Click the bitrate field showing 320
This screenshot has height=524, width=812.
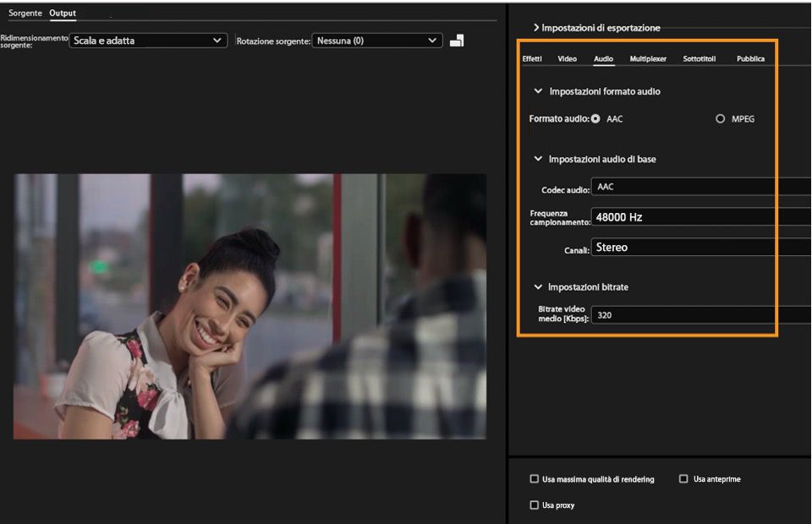tap(701, 315)
